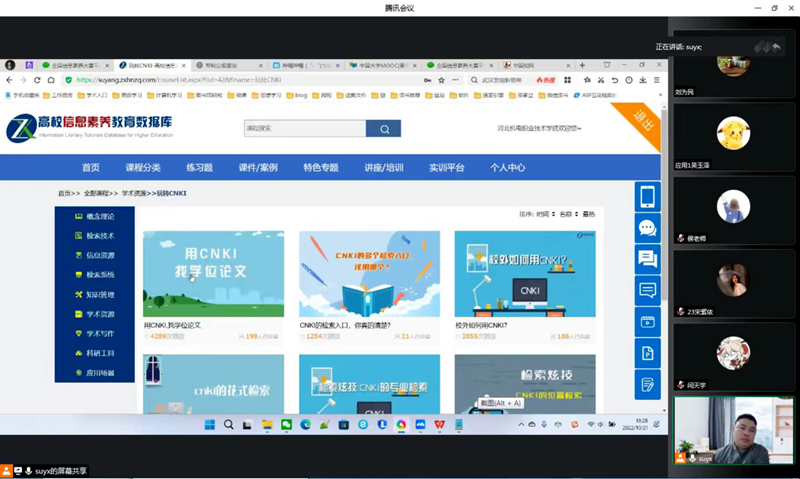The image size is (800, 479).
Task: Click the double speech-bubble forum icon in sidebar
Action: pos(647,259)
